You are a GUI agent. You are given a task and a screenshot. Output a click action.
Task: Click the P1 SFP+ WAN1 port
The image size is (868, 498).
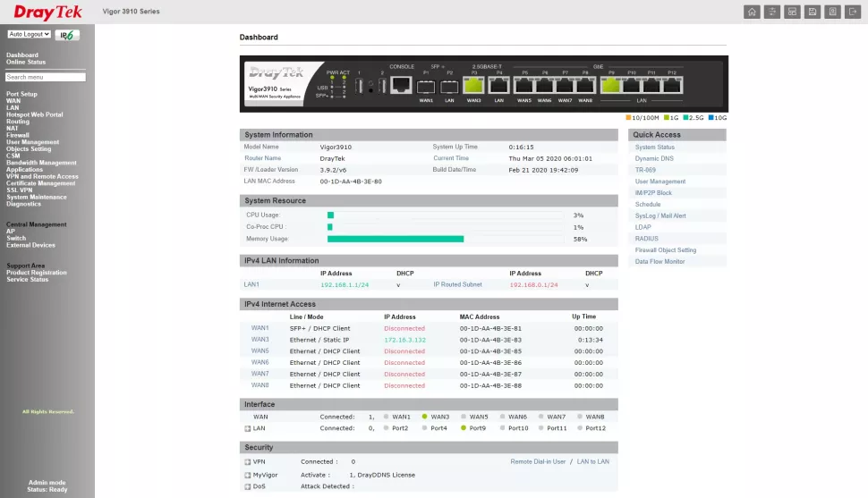[426, 87]
